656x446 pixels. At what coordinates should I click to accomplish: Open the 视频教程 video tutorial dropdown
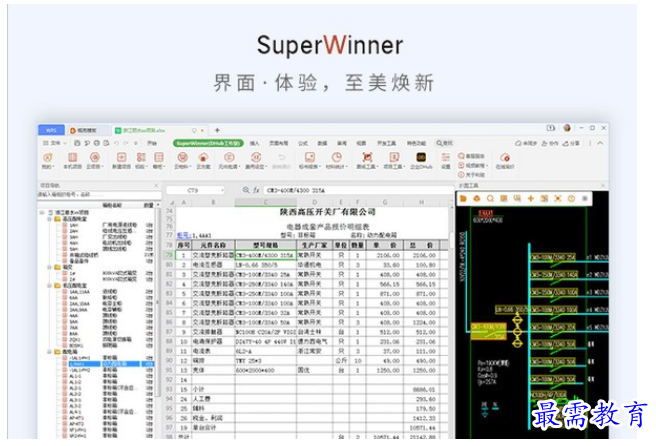pyautogui.click(x=473, y=165)
